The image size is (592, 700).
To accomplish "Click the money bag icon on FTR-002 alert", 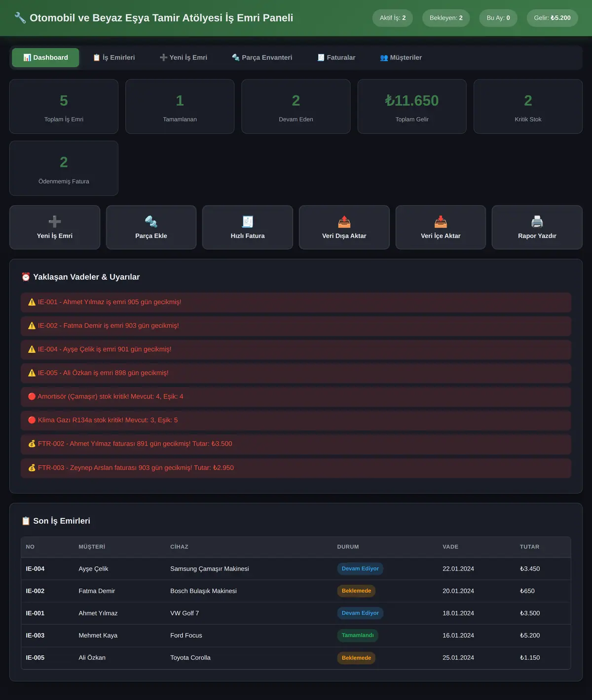I will [32, 444].
